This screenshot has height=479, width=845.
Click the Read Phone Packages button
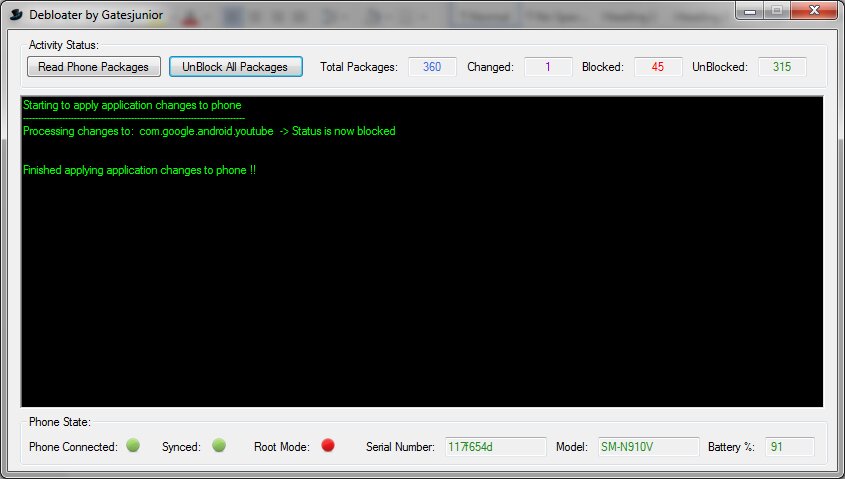(x=94, y=67)
